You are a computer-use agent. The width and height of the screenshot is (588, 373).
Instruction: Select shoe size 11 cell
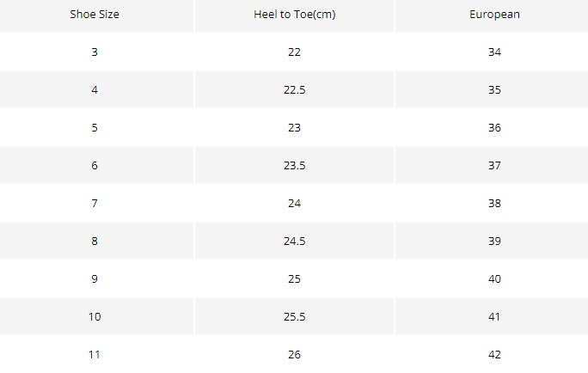tap(95, 354)
